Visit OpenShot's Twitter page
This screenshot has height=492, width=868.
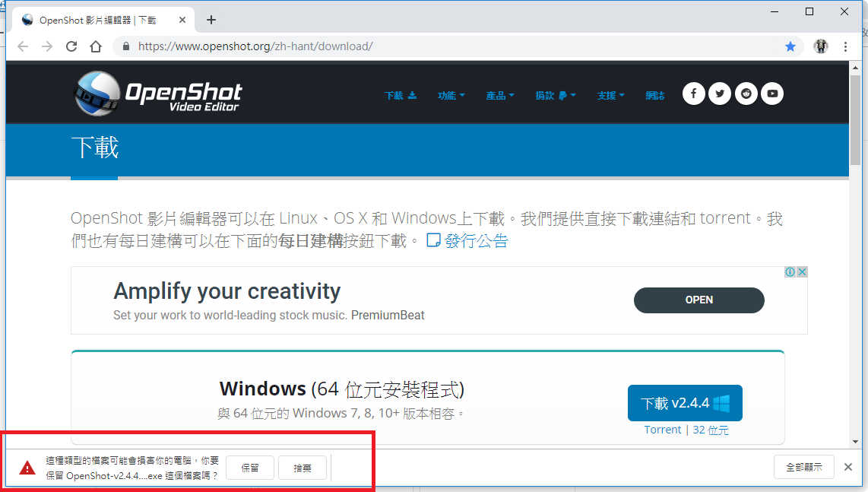[720, 94]
